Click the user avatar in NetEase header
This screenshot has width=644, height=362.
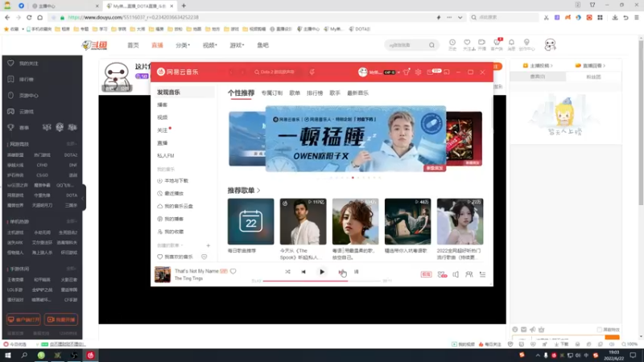(363, 72)
